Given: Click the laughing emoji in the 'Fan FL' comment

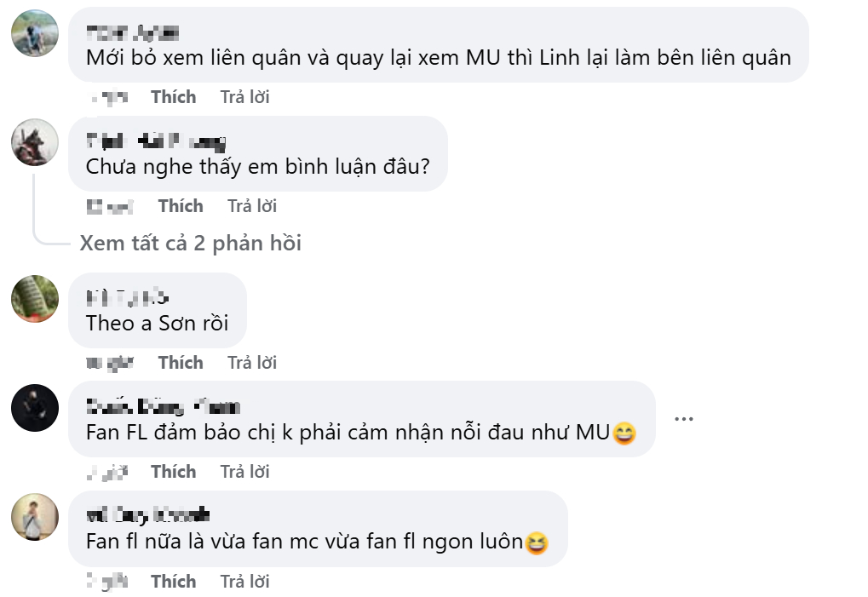Looking at the screenshot, I should pos(624,434).
